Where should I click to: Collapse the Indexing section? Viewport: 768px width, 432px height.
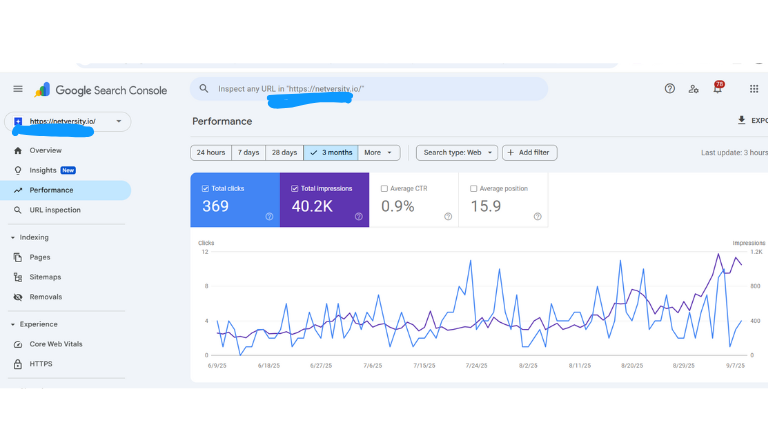click(x=13, y=238)
